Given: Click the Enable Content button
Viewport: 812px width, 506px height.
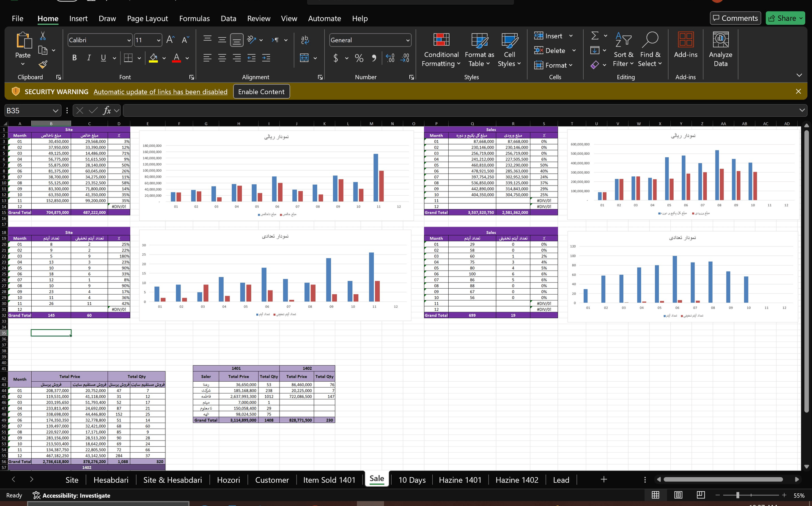Looking at the screenshot, I should [x=261, y=92].
